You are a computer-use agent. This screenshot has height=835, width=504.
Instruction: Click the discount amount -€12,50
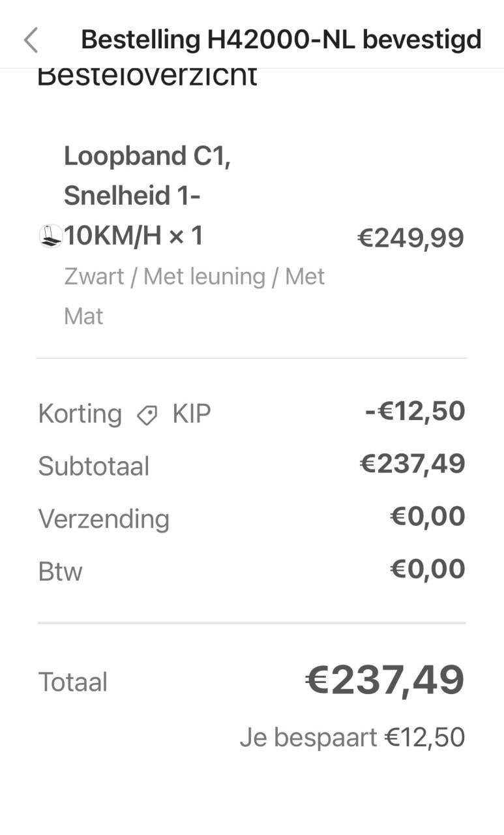coord(415,411)
